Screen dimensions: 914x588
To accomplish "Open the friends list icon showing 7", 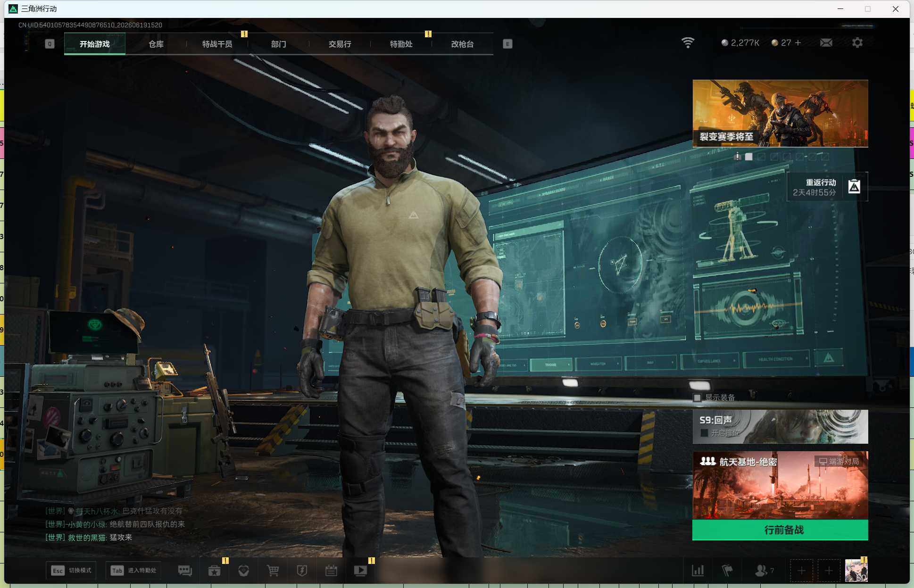I will [x=764, y=571].
